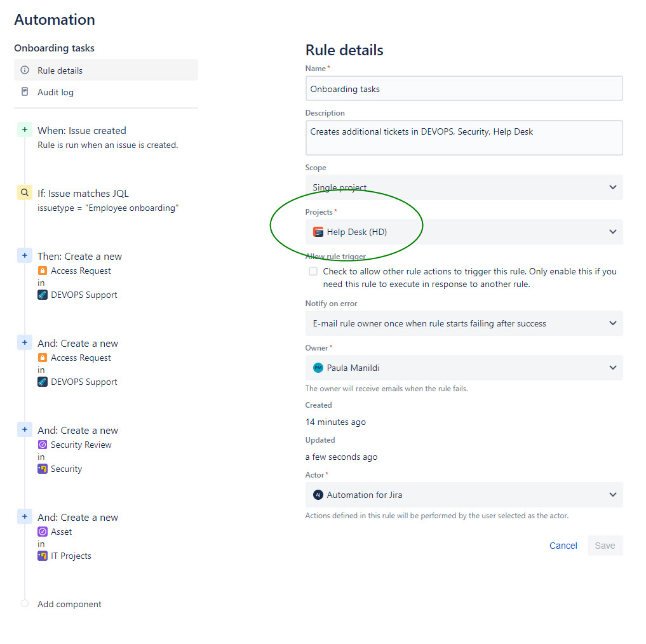Open the Notify on error dropdown
The height and width of the screenshot is (644, 646).
click(464, 323)
